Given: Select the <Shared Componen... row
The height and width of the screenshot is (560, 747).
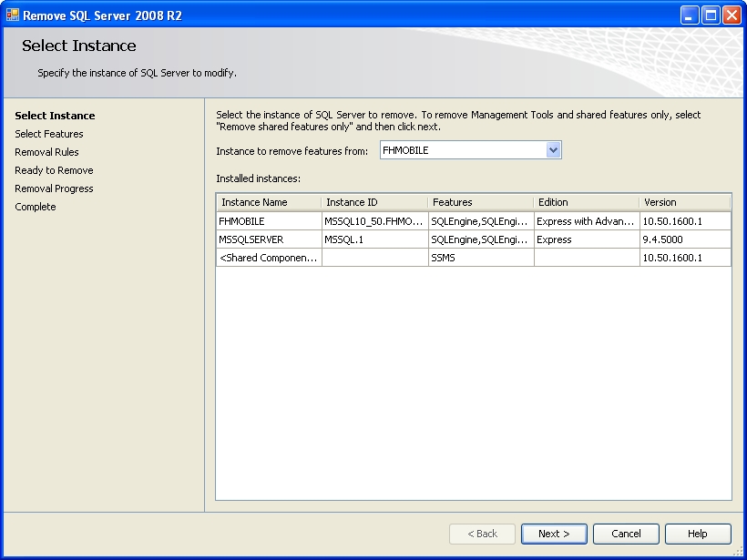Looking at the screenshot, I should click(x=474, y=258).
